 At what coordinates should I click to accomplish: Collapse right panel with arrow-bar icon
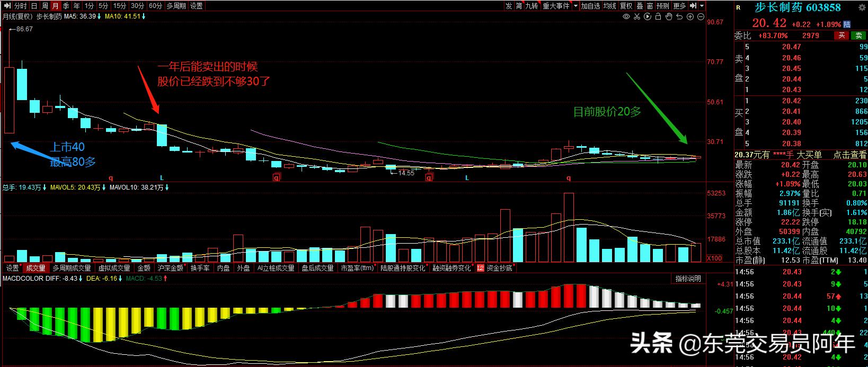point(693,6)
